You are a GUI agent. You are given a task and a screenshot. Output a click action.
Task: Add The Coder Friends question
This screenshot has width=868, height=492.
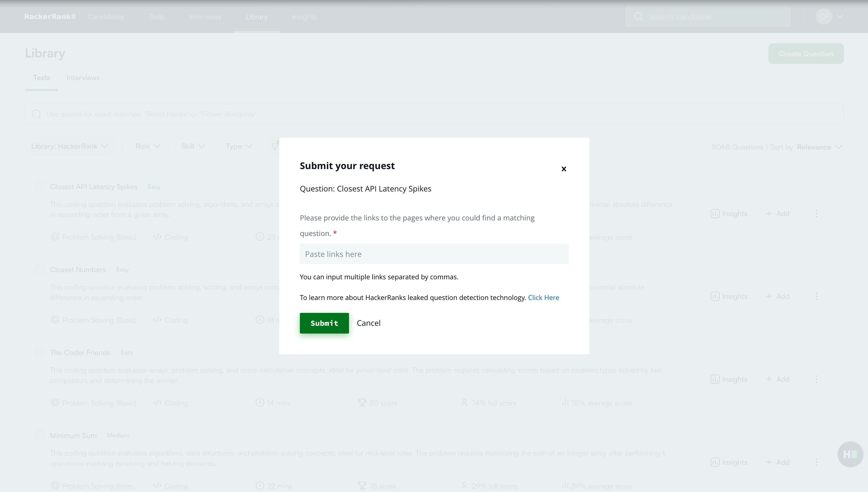pyautogui.click(x=778, y=379)
